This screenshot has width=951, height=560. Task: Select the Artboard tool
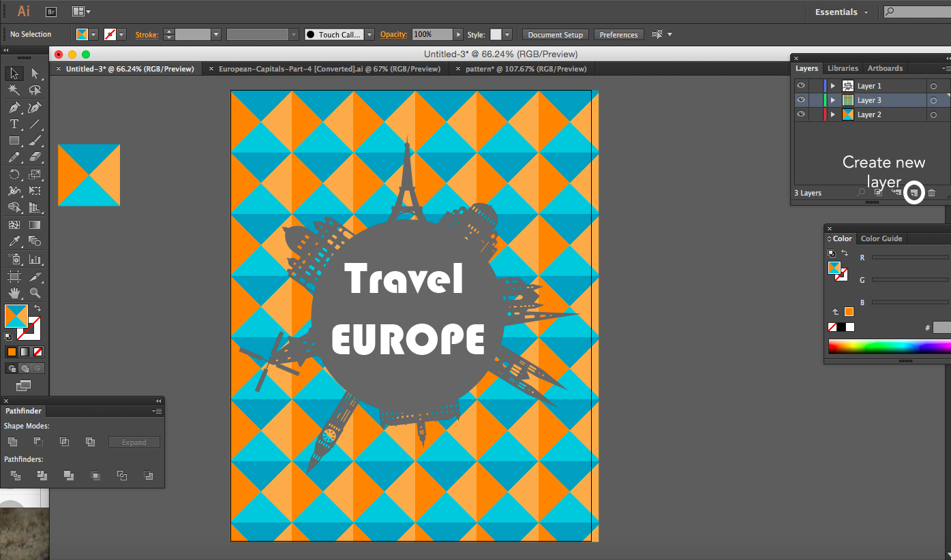click(14, 277)
